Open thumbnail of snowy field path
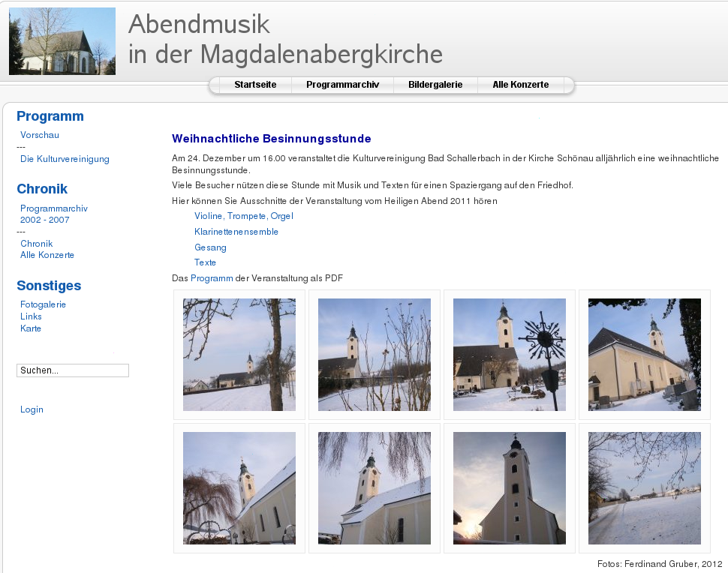 645,488
